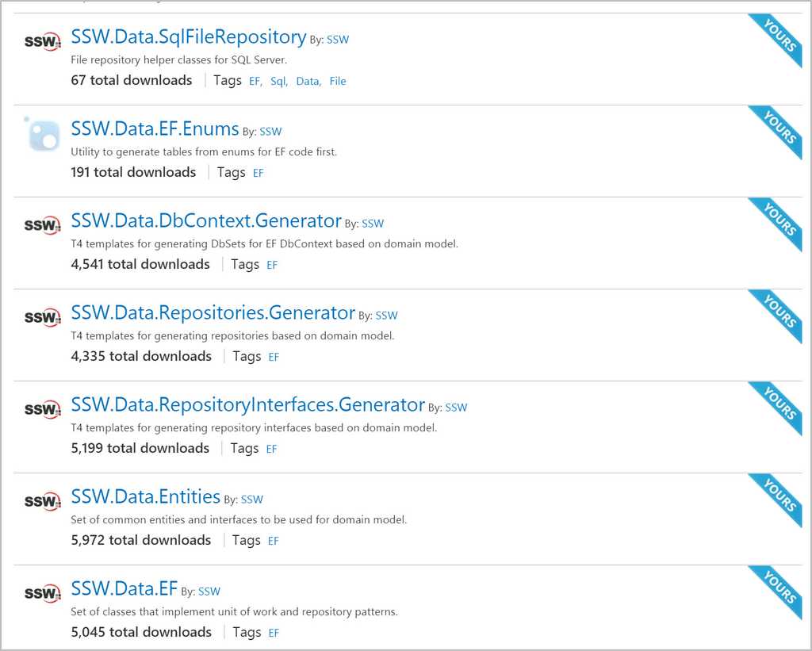Click the Data tag under SqlFileRepository
The image size is (812, 651).
point(308,81)
